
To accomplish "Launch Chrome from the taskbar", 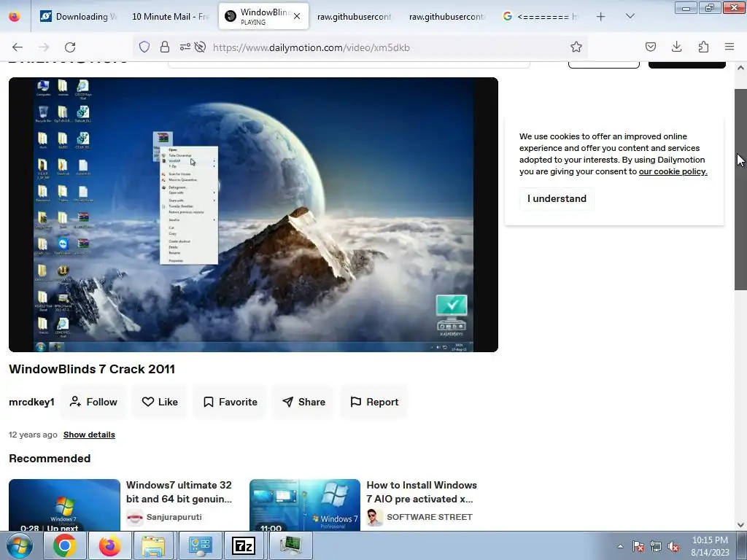I will tap(65, 545).
